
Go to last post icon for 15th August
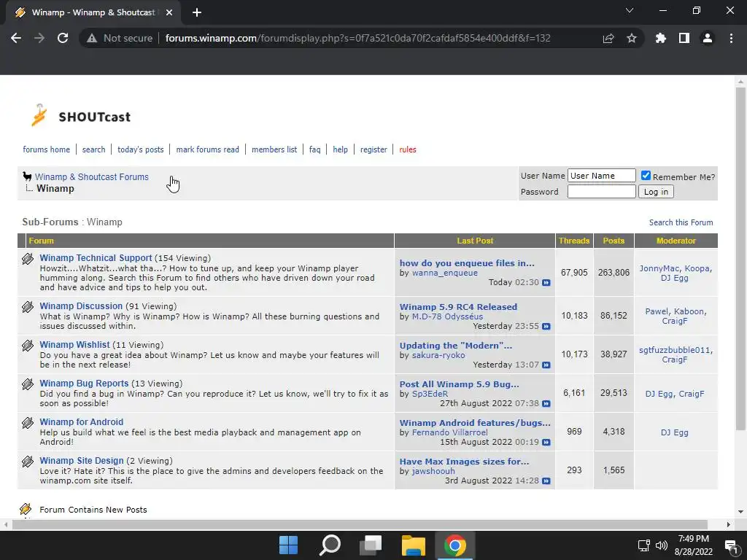(546, 442)
